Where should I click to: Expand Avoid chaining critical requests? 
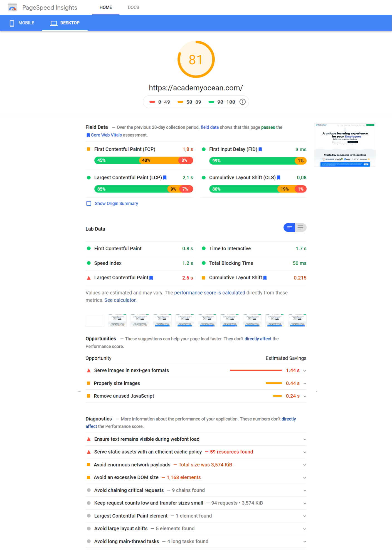tap(305, 491)
